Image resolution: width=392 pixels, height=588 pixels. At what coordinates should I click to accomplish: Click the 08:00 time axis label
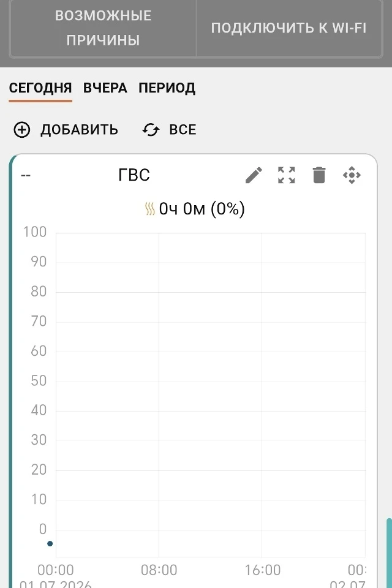(x=159, y=570)
